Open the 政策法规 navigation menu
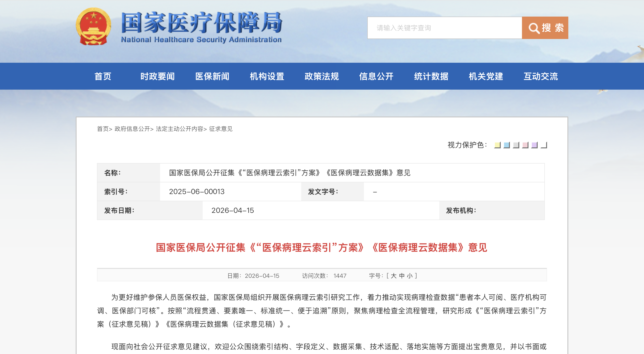The width and height of the screenshot is (644, 354). point(322,76)
